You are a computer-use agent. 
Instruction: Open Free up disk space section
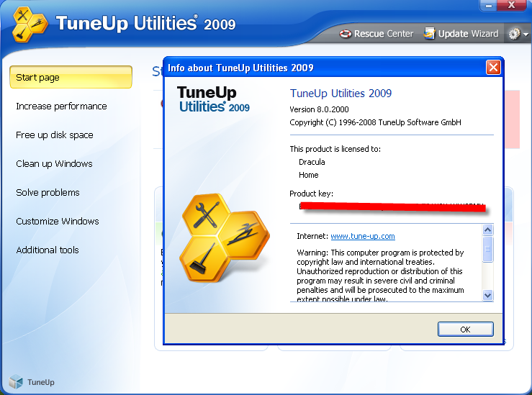click(x=55, y=135)
